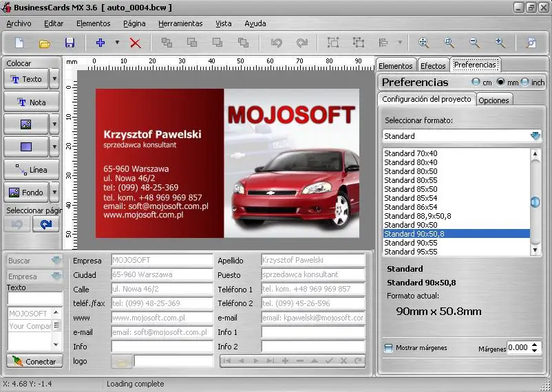Click the format list scroll down arrow
Image resolution: width=552 pixels, height=392 pixels.
pyautogui.click(x=535, y=250)
